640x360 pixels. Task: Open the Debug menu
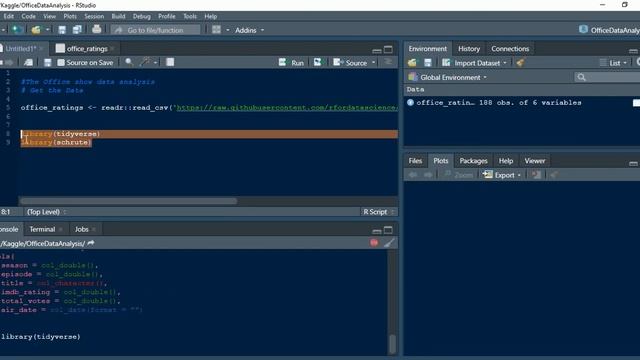(142, 16)
